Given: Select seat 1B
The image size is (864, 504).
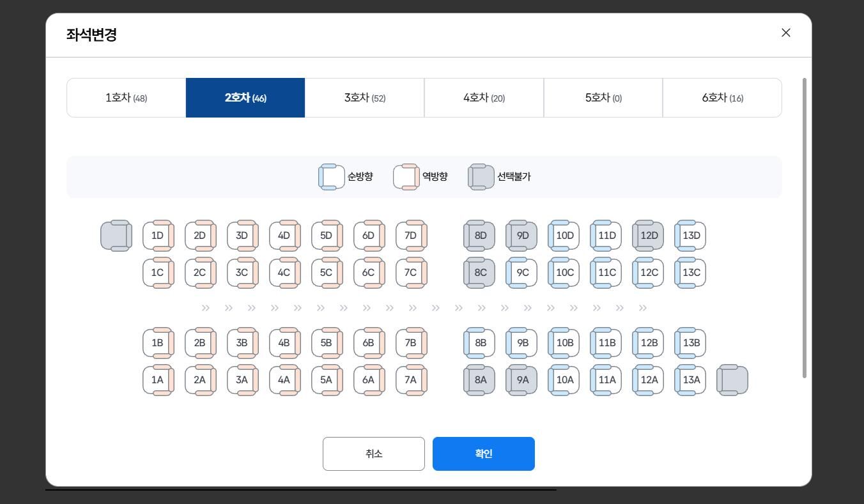Looking at the screenshot, I should [158, 343].
